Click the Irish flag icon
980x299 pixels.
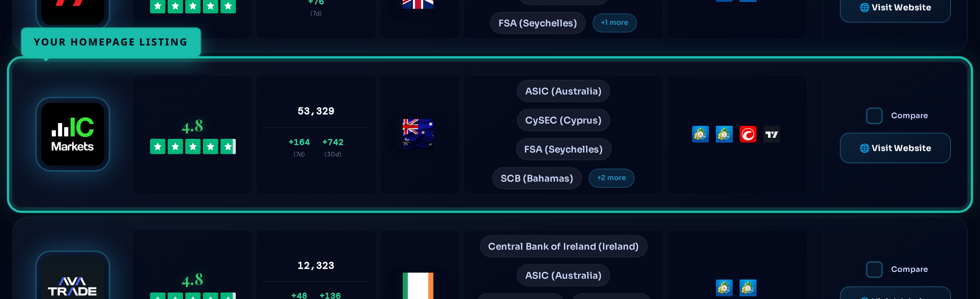click(x=418, y=285)
